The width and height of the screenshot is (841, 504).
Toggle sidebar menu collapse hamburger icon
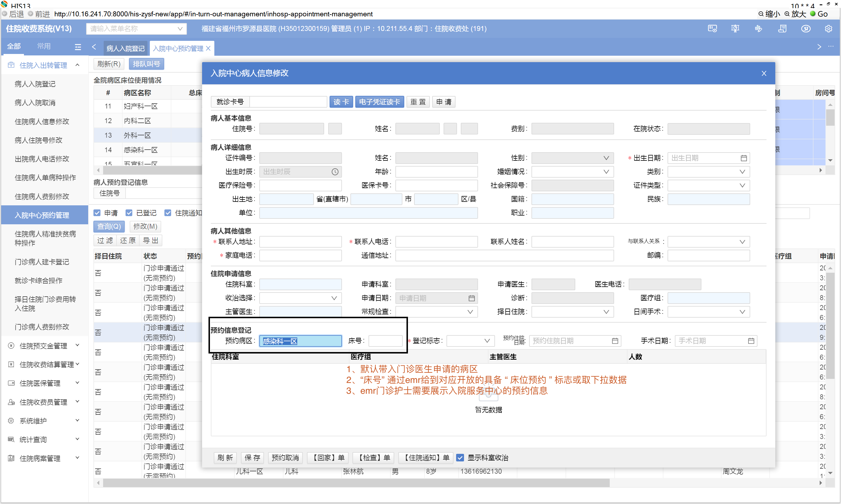tap(78, 47)
